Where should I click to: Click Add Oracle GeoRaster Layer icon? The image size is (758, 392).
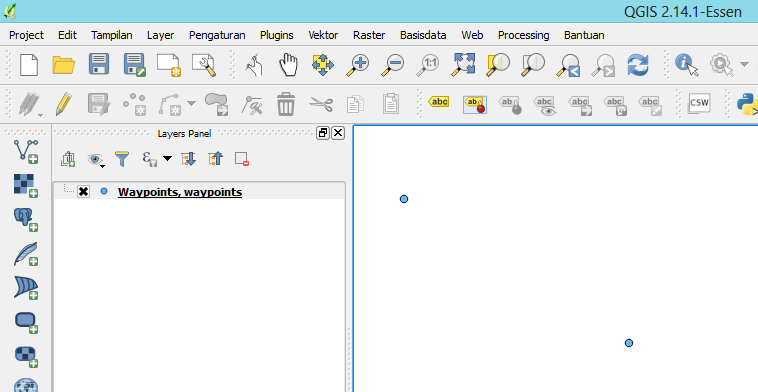[x=26, y=357]
